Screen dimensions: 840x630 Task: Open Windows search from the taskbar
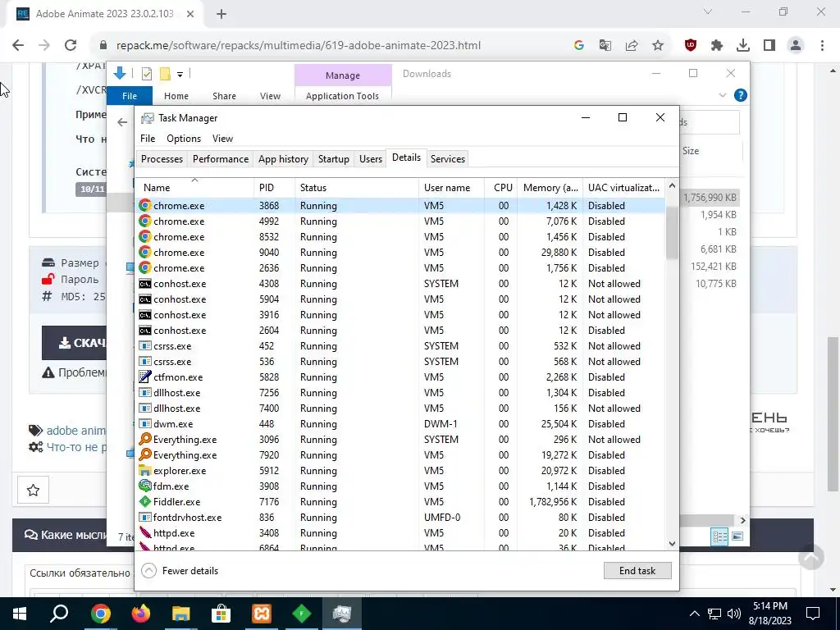pyautogui.click(x=59, y=614)
